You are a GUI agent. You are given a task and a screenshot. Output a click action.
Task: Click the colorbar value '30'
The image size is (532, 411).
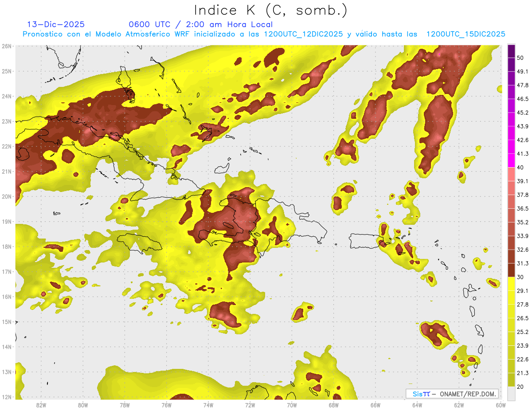click(x=520, y=277)
